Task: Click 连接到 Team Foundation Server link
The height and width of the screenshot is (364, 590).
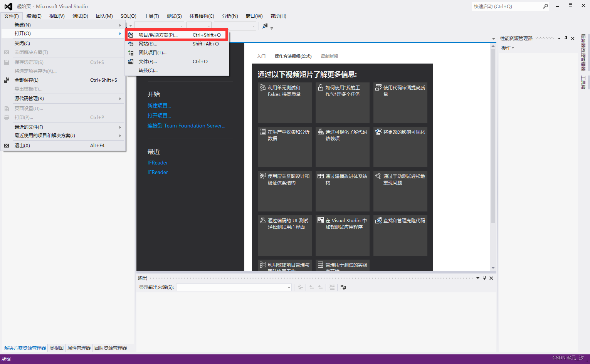Action: tap(187, 126)
